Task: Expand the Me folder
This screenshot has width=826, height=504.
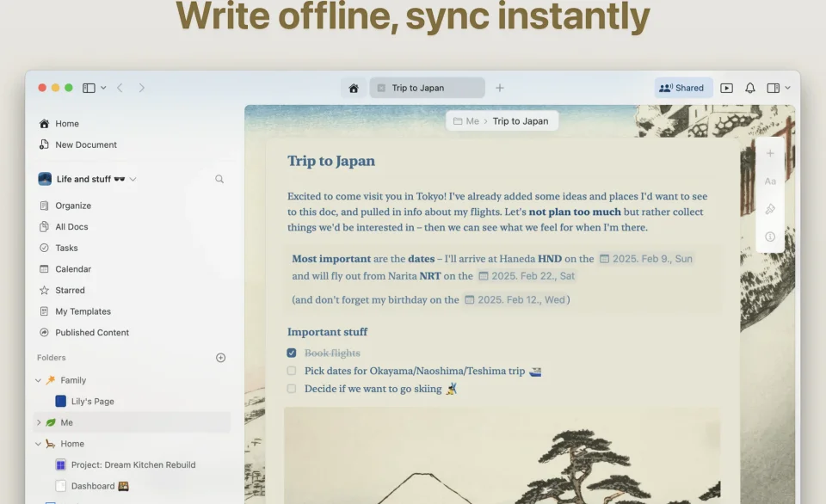Action: point(38,422)
